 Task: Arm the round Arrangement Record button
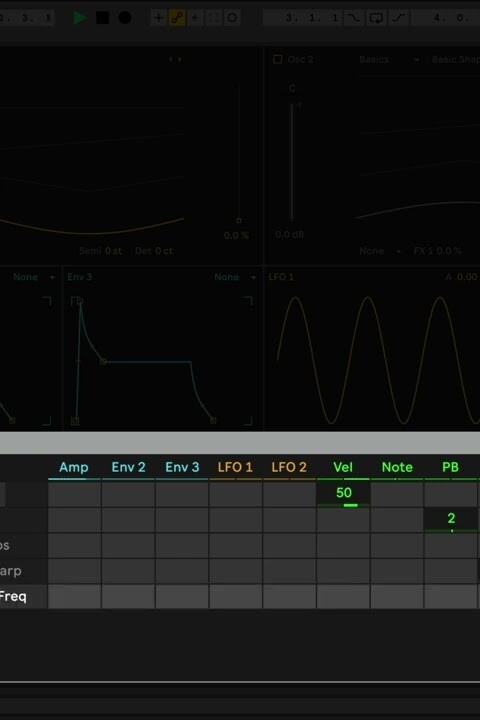pos(125,18)
